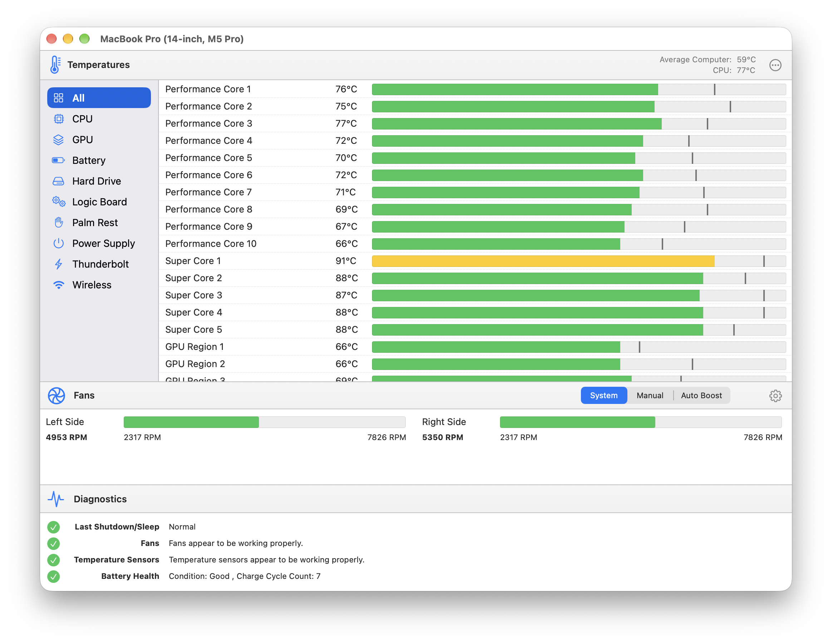Show Logic Board sensors category

pyautogui.click(x=99, y=202)
